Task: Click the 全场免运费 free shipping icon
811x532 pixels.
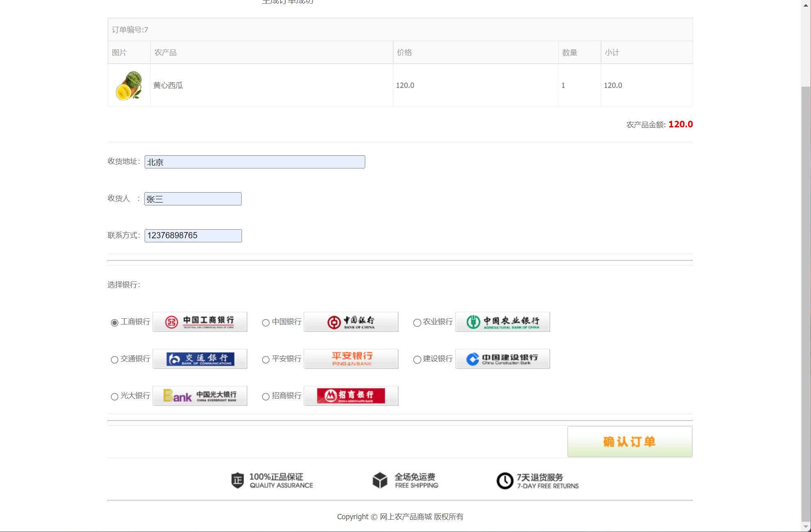Action: pos(380,480)
